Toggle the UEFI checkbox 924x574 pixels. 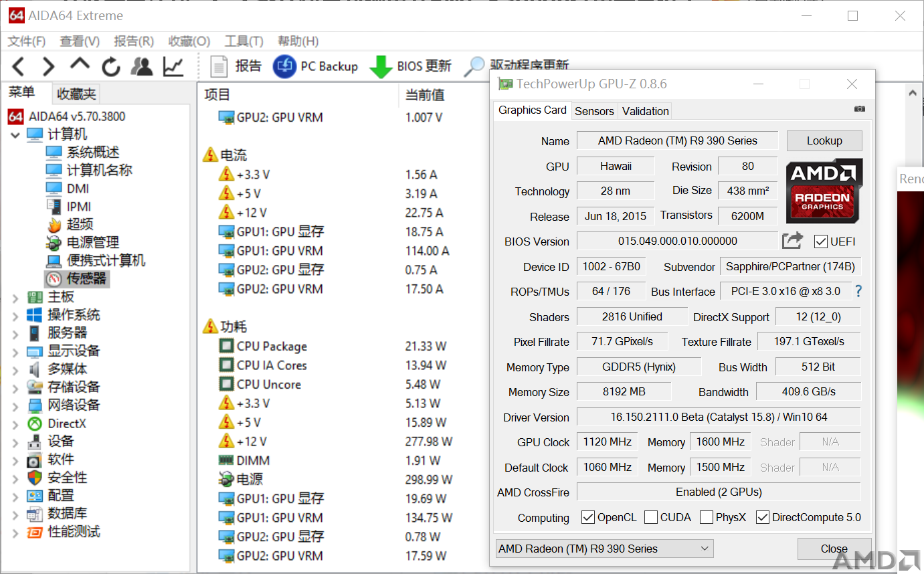pos(821,242)
